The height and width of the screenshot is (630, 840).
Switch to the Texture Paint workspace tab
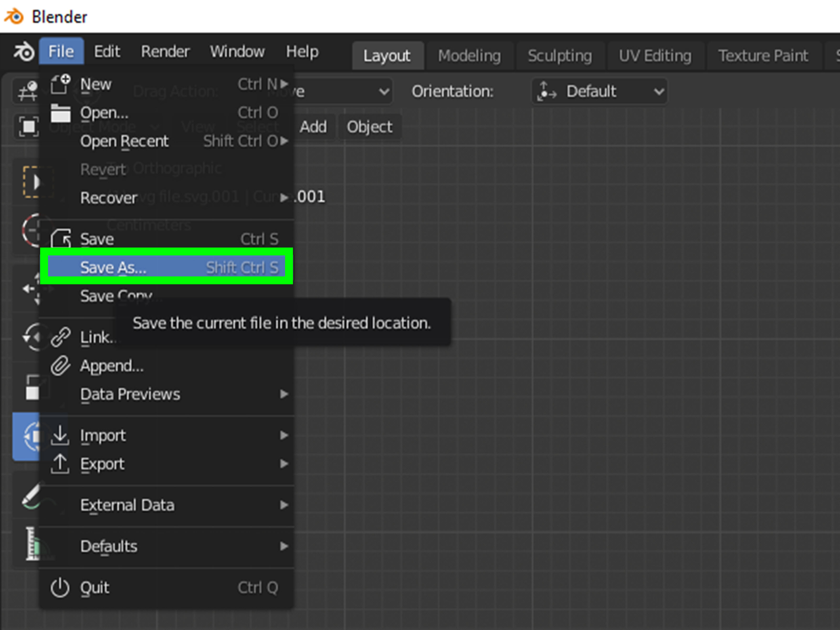763,56
